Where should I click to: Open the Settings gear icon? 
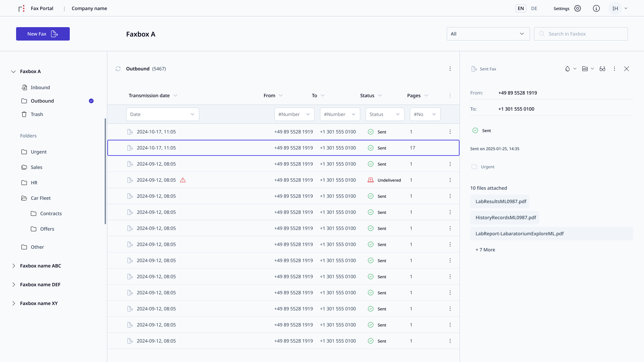(578, 8)
